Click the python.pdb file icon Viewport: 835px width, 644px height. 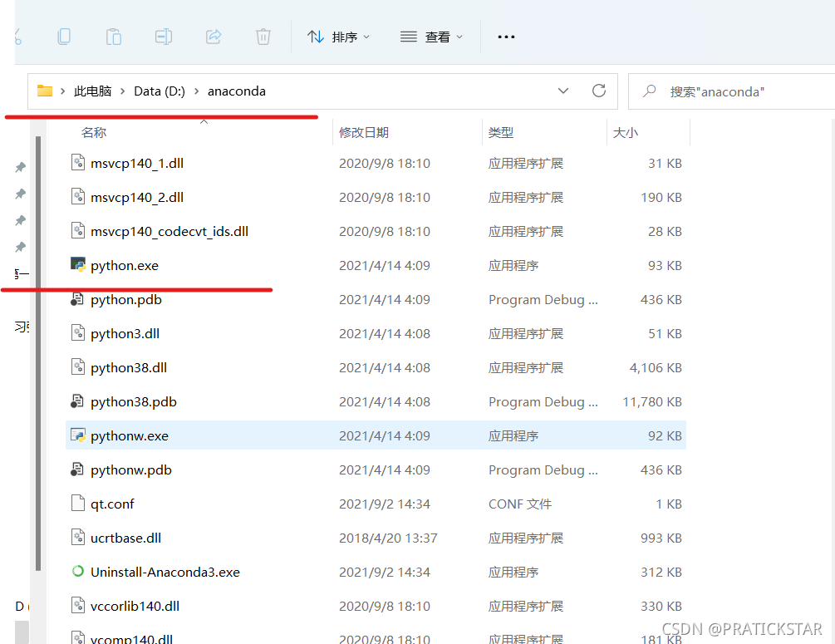[x=77, y=299]
